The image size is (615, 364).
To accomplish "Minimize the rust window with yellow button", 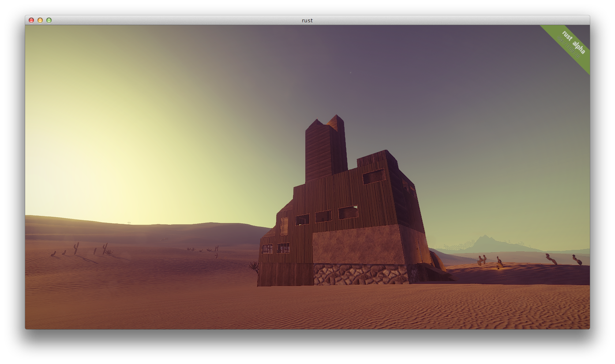I will [40, 20].
